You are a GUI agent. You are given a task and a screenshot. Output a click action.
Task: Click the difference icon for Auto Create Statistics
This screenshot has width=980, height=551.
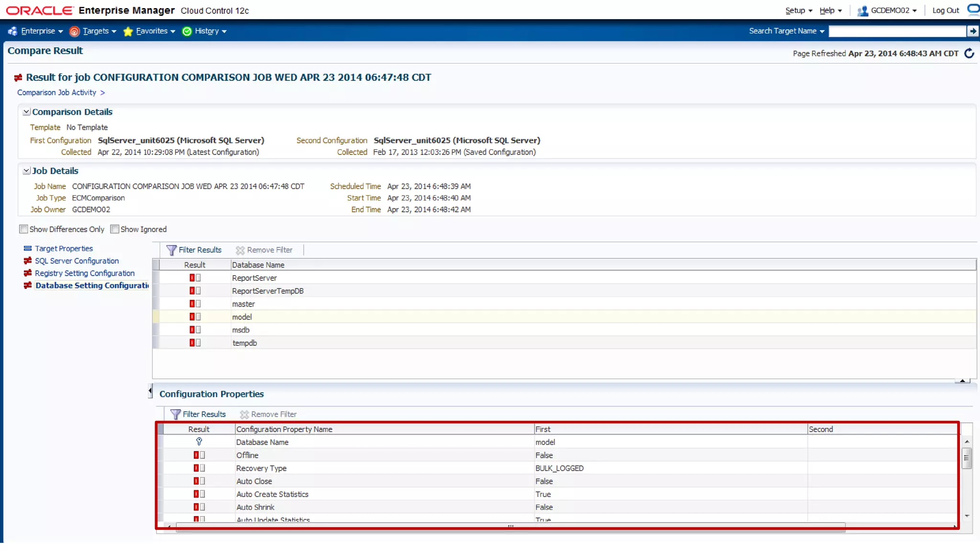[199, 494]
